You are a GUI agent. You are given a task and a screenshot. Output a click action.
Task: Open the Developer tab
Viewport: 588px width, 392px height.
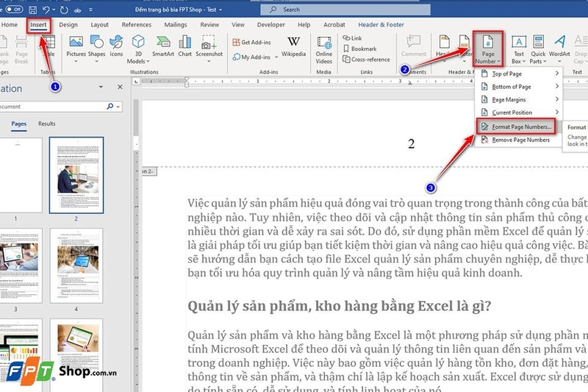270,25
